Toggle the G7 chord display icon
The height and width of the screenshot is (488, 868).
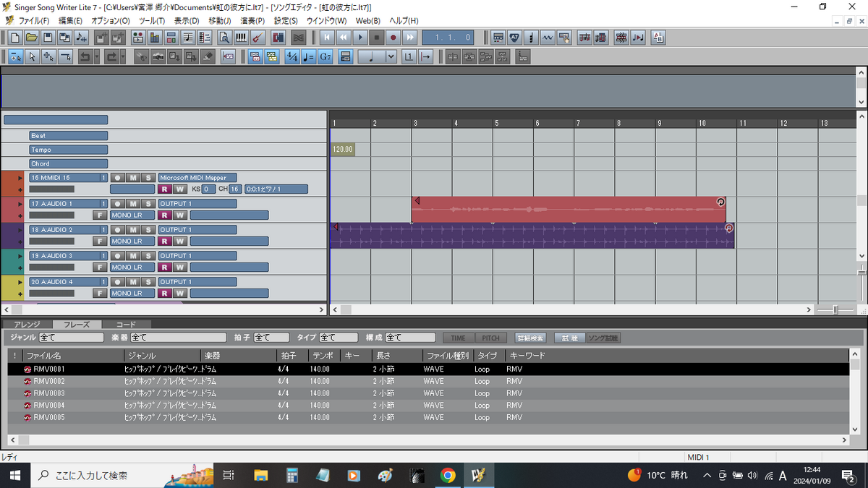point(325,56)
